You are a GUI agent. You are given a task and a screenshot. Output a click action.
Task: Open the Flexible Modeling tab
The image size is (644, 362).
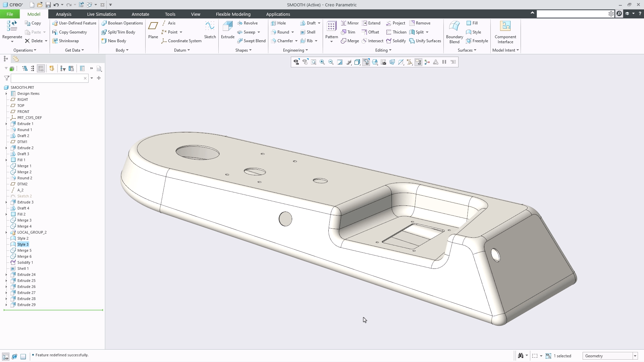(233, 14)
